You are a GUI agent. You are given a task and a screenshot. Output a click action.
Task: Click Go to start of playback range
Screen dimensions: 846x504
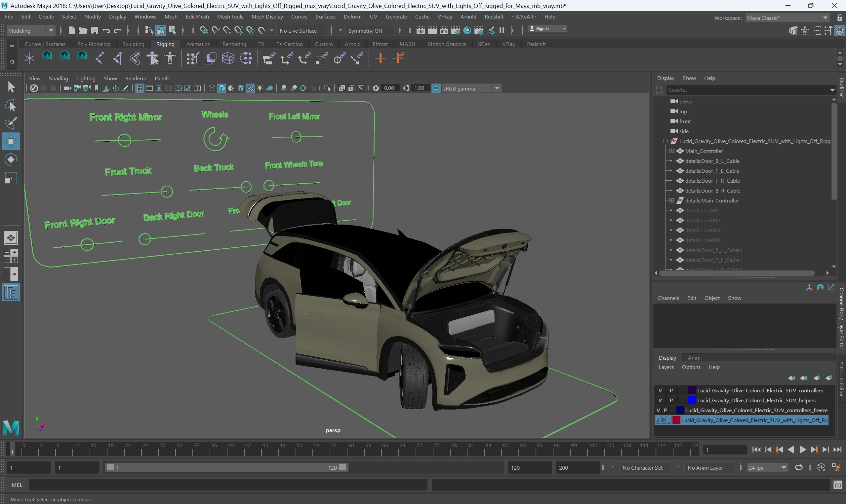point(756,450)
